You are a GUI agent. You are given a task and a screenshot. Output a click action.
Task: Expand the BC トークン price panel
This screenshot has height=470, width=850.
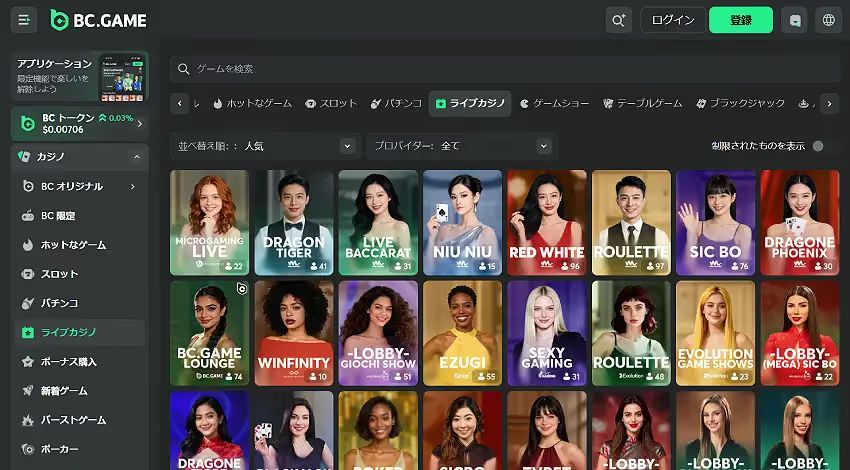[x=139, y=124]
